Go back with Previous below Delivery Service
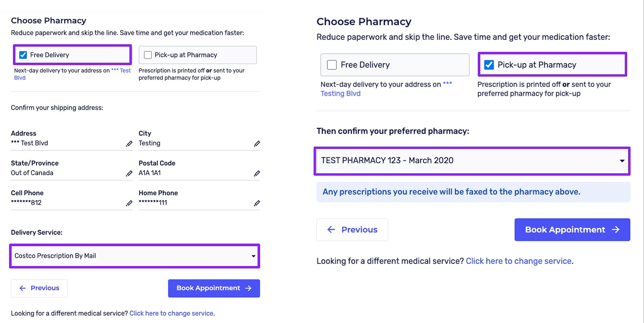This screenshot has width=644, height=323. click(x=39, y=288)
